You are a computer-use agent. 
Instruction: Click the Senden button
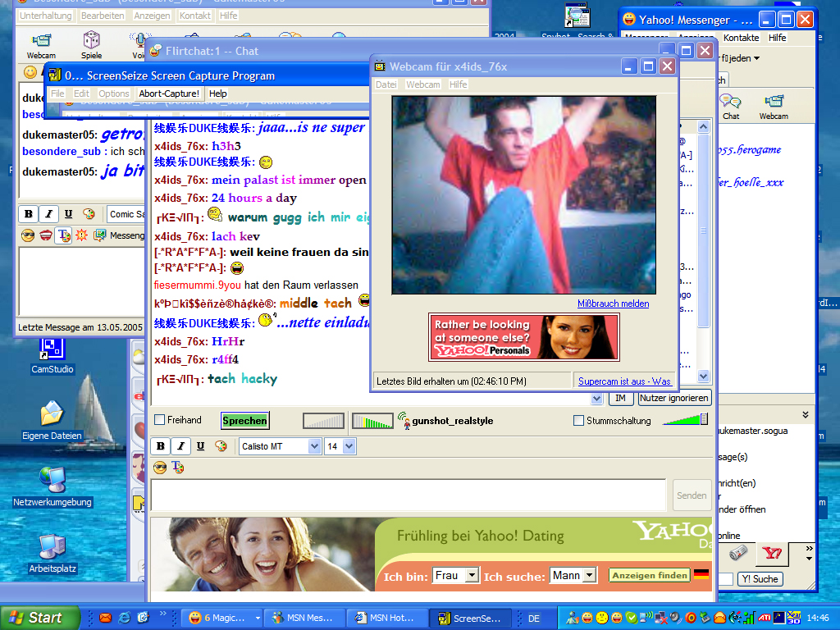point(692,495)
